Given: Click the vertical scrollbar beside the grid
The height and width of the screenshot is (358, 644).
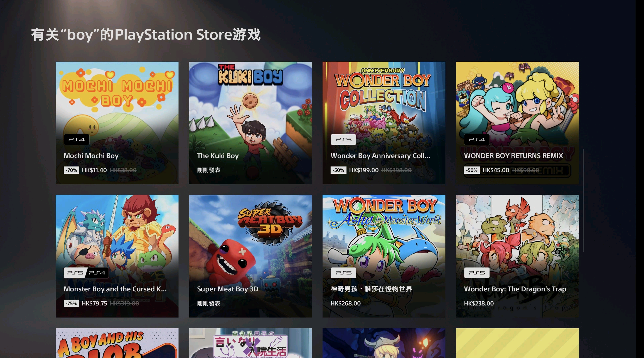Looking at the screenshot, I should [583, 200].
